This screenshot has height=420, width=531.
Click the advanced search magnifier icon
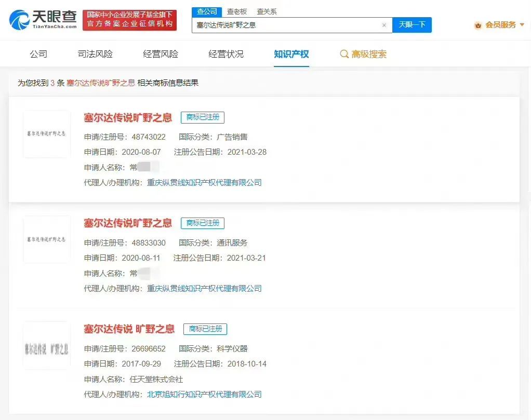coord(344,54)
